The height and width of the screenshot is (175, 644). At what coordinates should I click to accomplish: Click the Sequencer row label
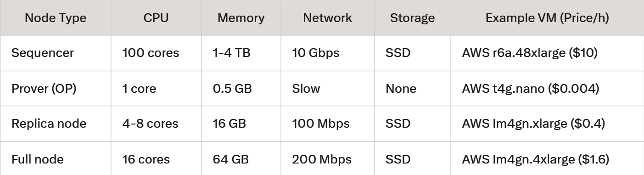42,53
